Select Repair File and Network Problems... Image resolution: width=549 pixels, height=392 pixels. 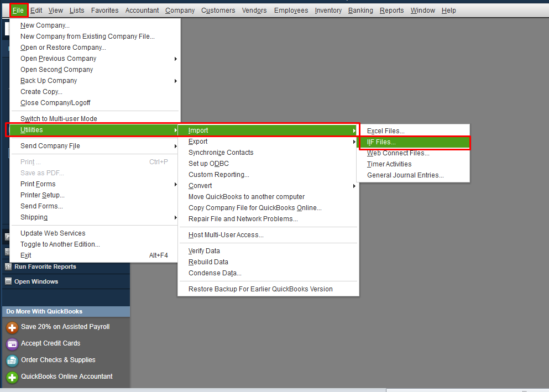click(268, 219)
